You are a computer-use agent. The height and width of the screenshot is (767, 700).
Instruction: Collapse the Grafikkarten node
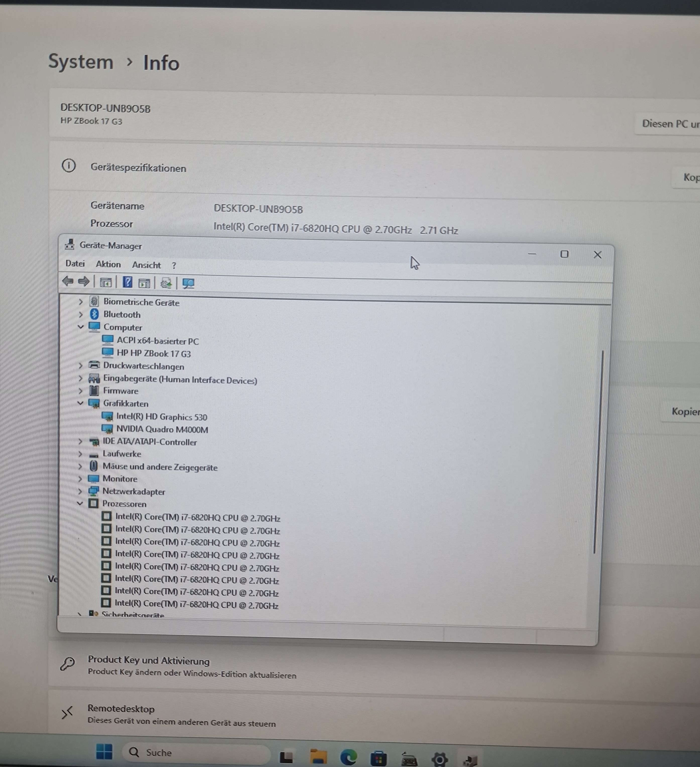[80, 403]
